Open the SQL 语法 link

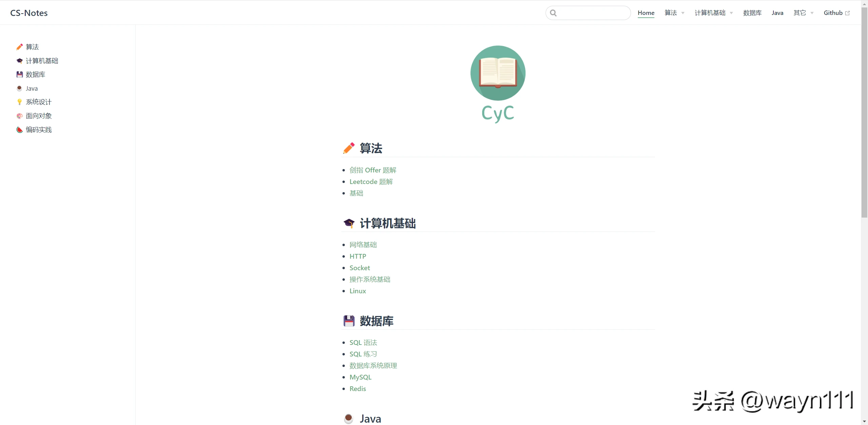(x=363, y=343)
